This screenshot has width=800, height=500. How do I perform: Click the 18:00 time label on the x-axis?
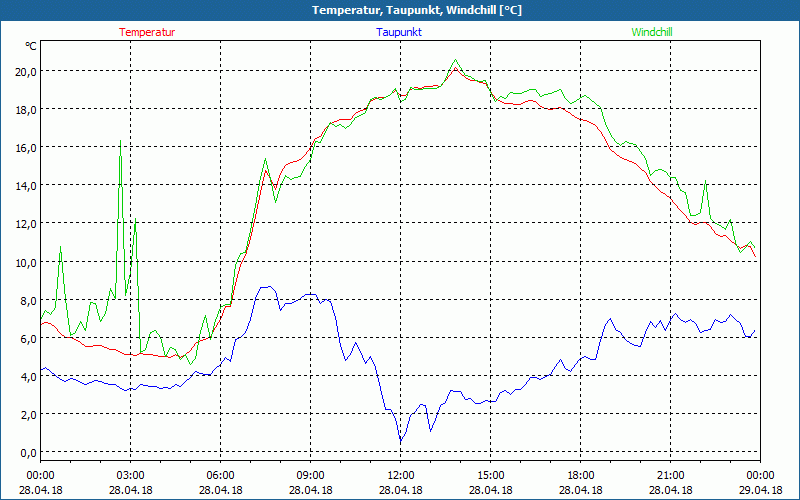coord(581,476)
